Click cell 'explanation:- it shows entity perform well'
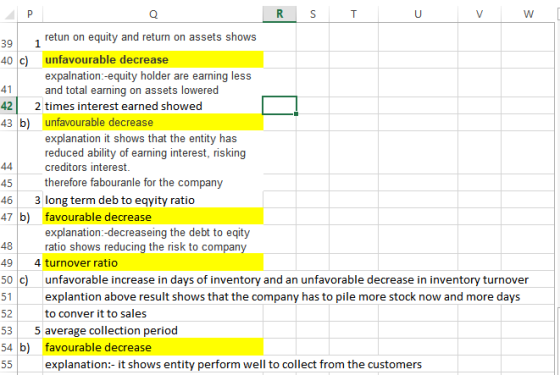560x375 pixels. click(x=153, y=364)
